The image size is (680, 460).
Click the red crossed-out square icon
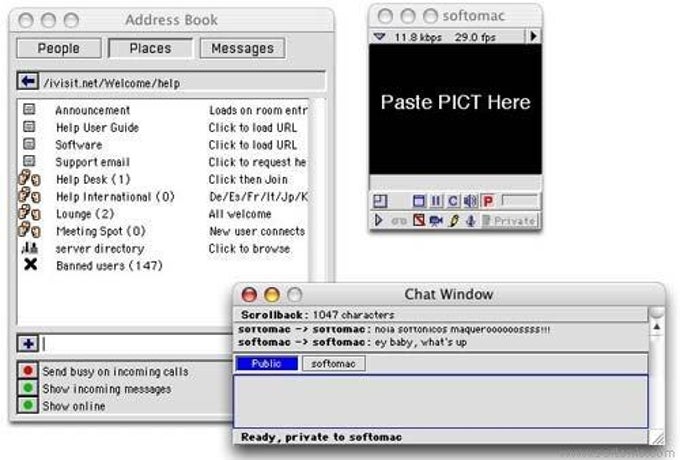point(419,220)
